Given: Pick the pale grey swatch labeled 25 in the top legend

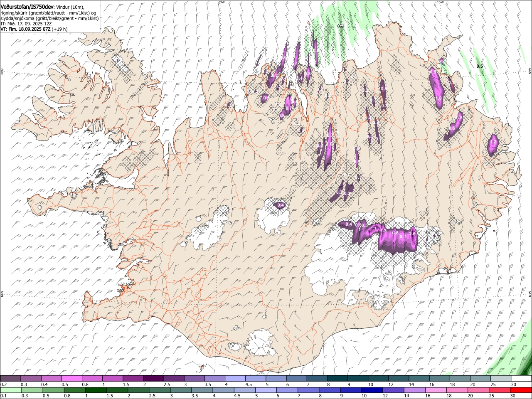Looking at the screenshot, I should [501, 379].
